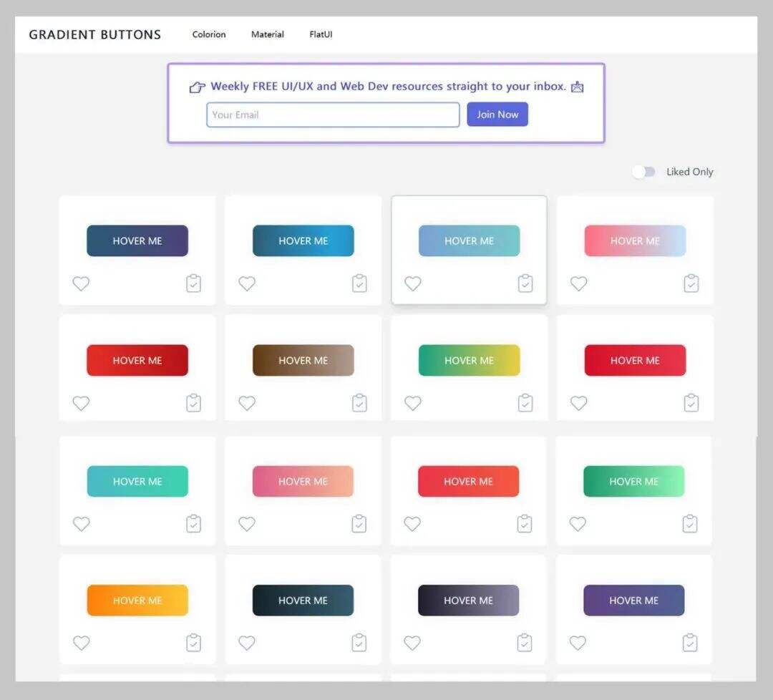Copy code of the pink-to-peach gradient card
Viewport: 773px width, 700px height.
pyautogui.click(x=359, y=523)
